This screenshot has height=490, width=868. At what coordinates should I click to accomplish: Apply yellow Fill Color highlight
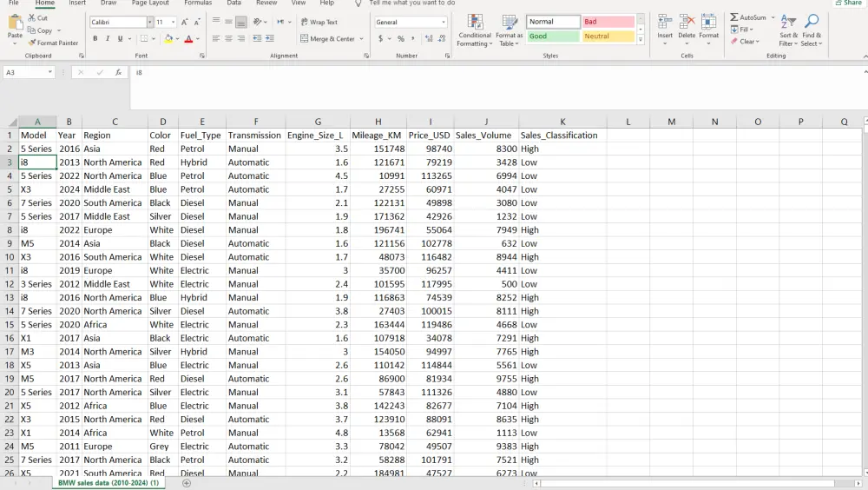pyautogui.click(x=168, y=39)
